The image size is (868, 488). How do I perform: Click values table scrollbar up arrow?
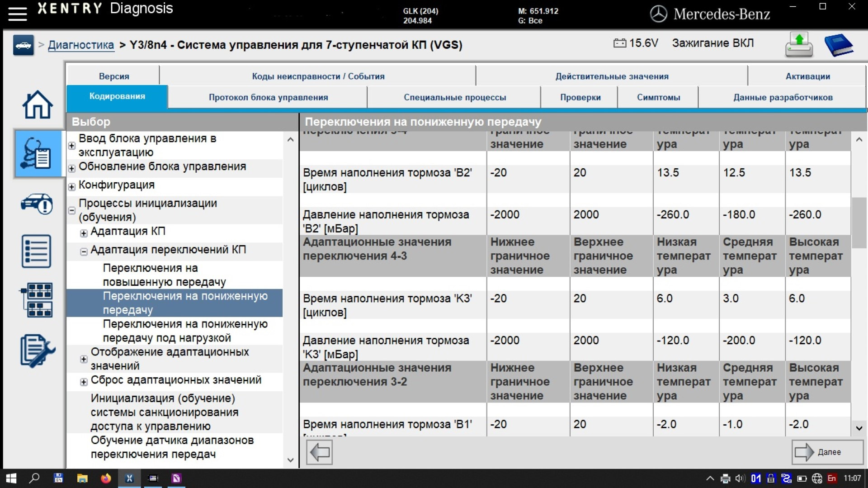[x=859, y=140]
